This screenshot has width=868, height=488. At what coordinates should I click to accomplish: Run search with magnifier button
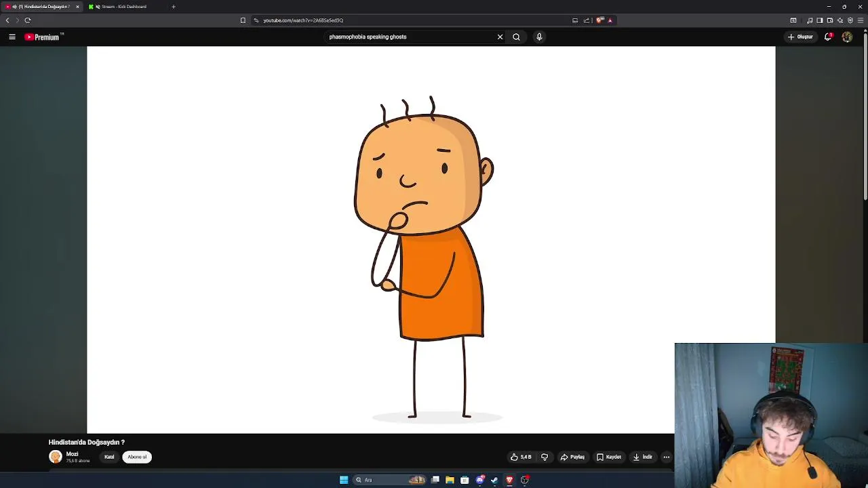click(x=516, y=37)
